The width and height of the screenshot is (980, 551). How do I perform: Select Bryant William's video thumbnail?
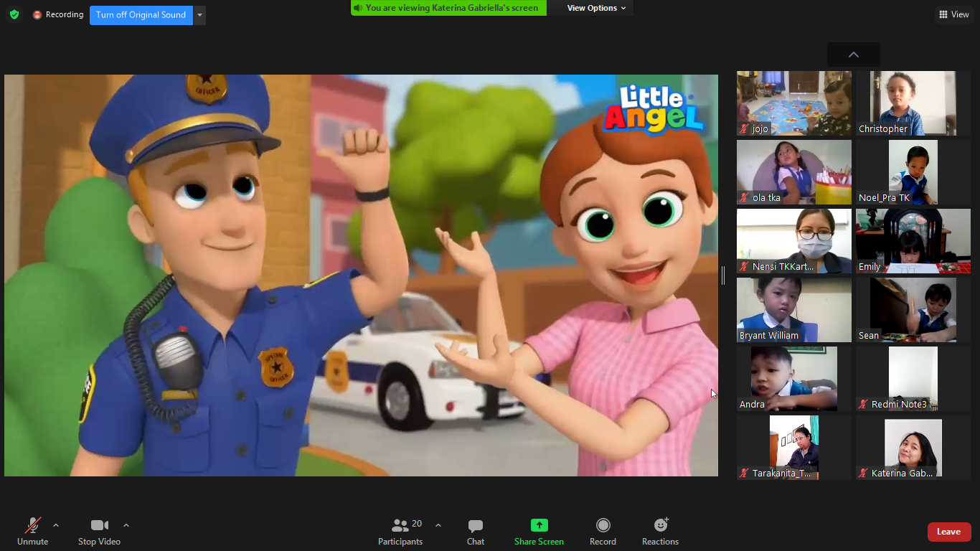tap(794, 310)
